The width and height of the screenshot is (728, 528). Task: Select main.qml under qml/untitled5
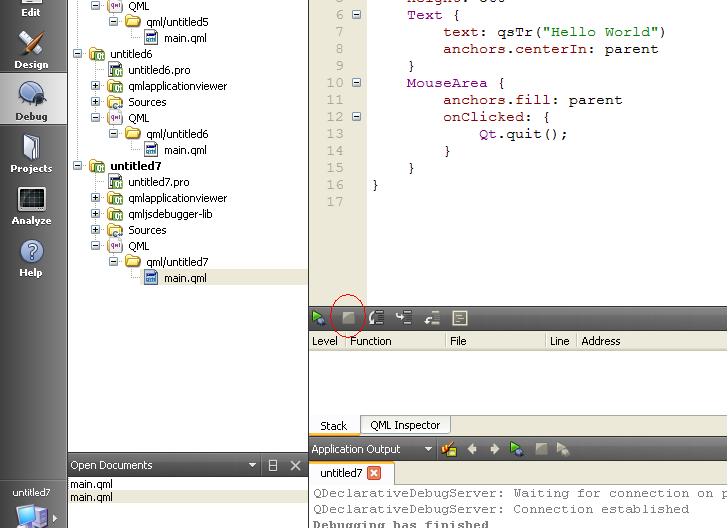coord(185,38)
